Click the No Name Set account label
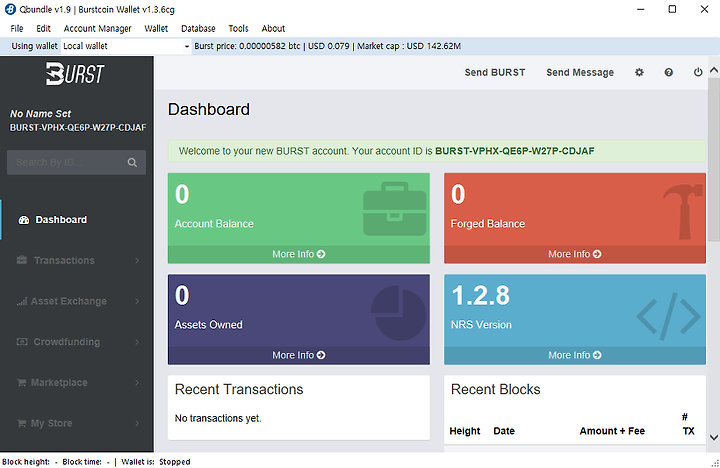The height and width of the screenshot is (468, 720). coord(40,113)
